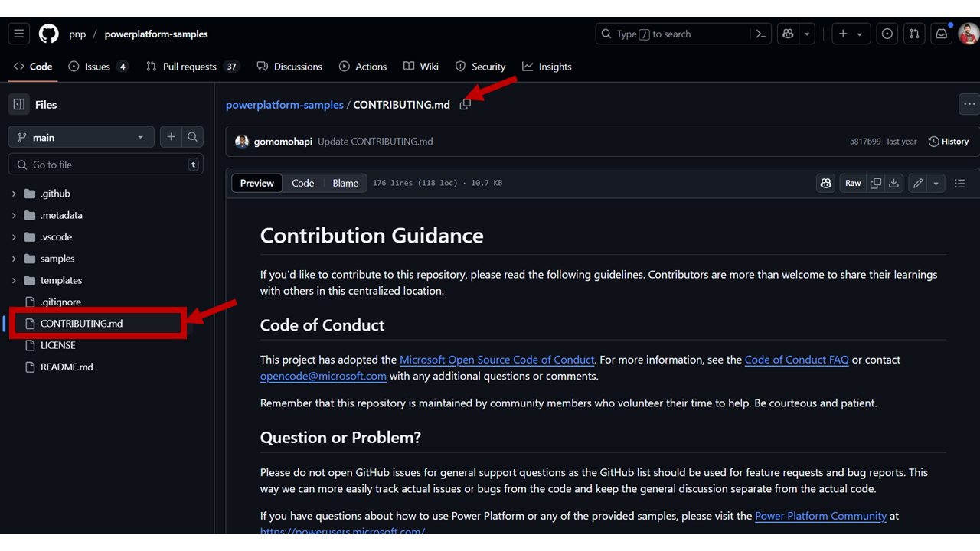Open the command palette icon
Screen dimensions: 980x551
(x=760, y=34)
